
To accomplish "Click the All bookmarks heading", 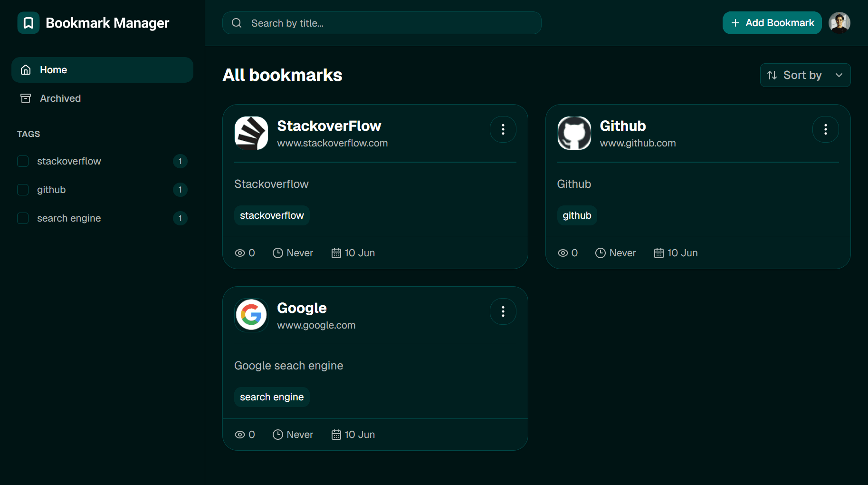I will (x=282, y=75).
